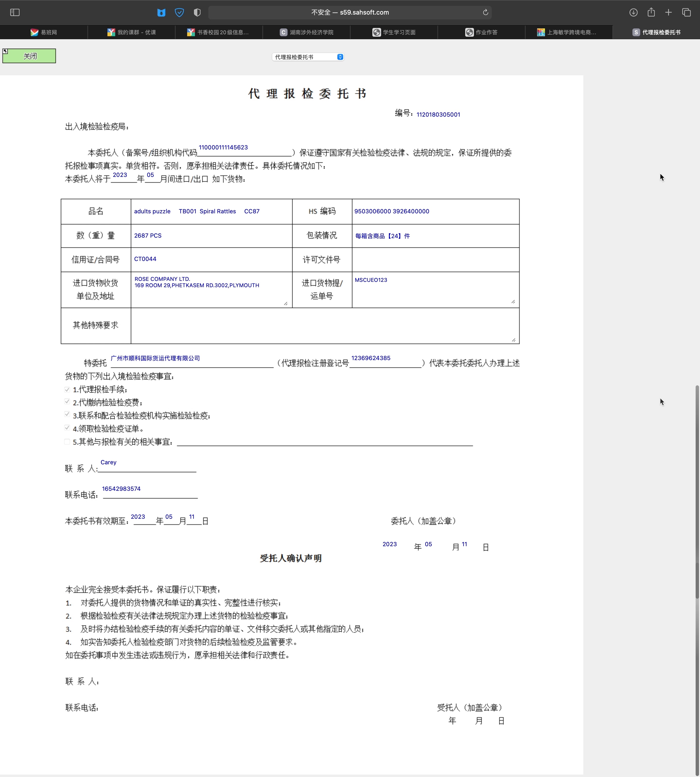The height and width of the screenshot is (777, 700).
Task: Click the 其他特殊要求 text area
Action: point(325,326)
